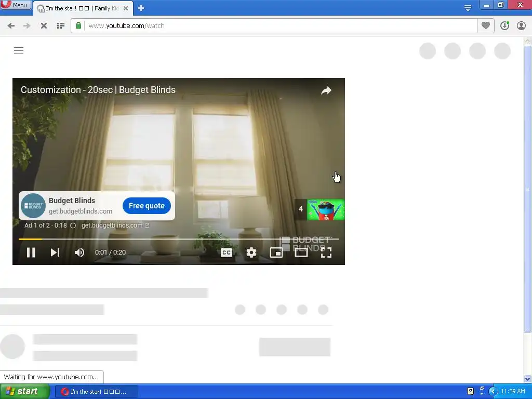This screenshot has height=399, width=532.
Task: Click the video title "Customization - 20sec | Budget Blinds"
Action: point(98,89)
